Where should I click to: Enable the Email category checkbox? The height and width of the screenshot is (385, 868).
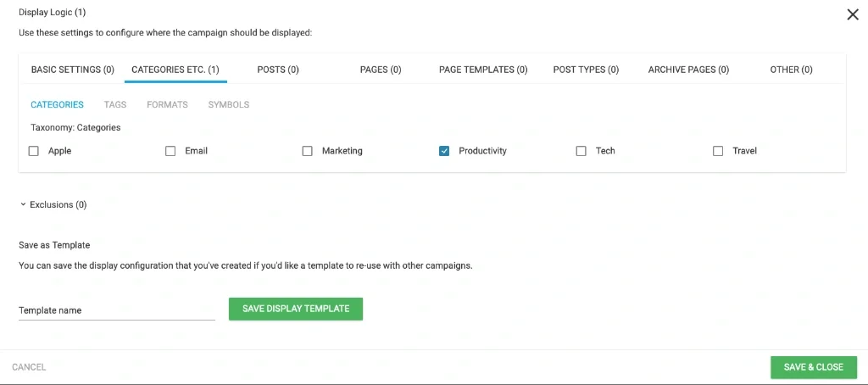(x=170, y=151)
